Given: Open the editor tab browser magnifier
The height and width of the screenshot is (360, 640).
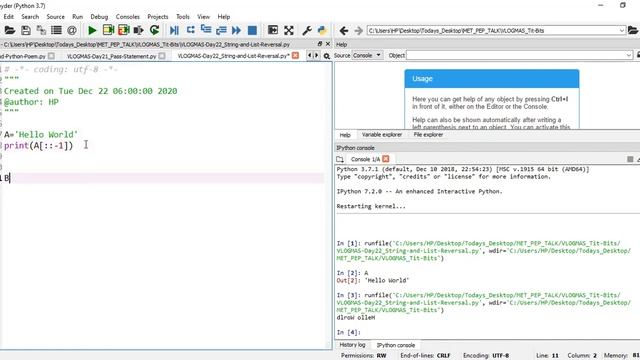Looking at the screenshot, I should point(327,56).
